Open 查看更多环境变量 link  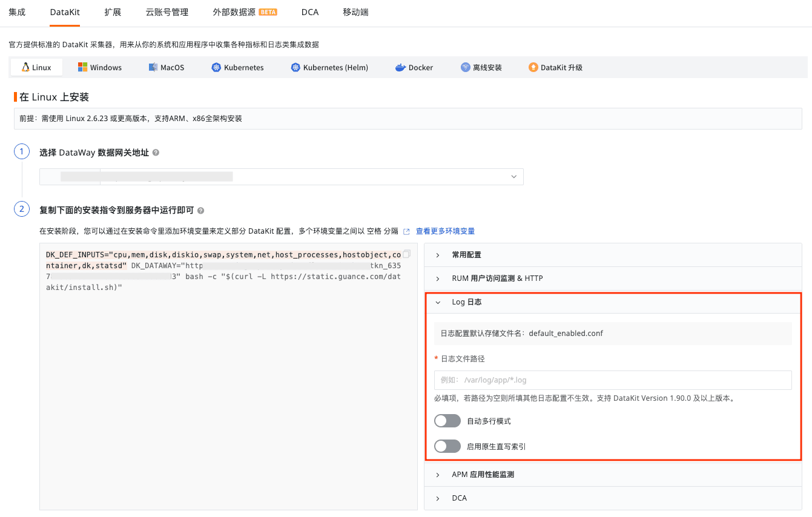click(x=445, y=231)
